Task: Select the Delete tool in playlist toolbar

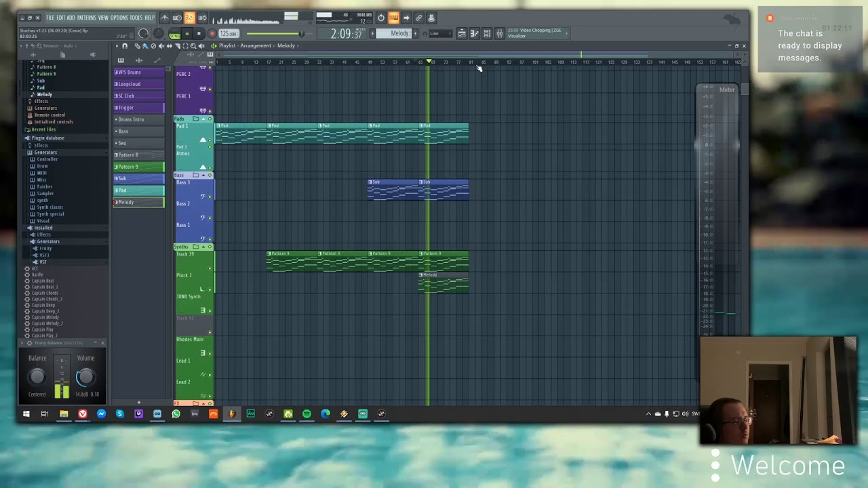Action: pos(153,46)
